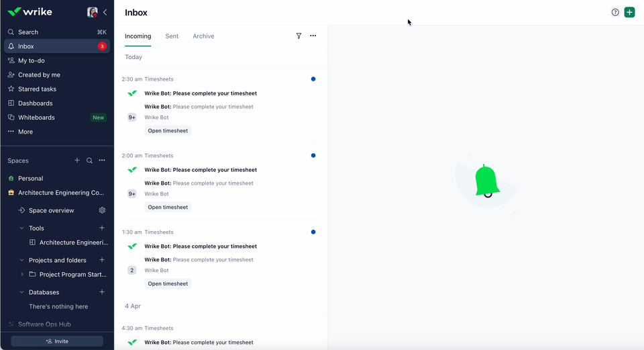Add a new space with the plus icon
This screenshot has width=644, height=350.
[x=76, y=161]
